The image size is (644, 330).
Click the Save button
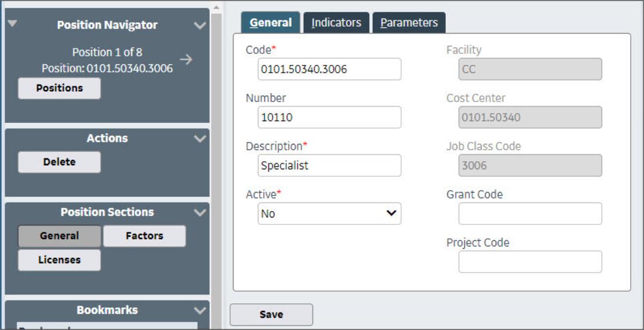click(271, 314)
